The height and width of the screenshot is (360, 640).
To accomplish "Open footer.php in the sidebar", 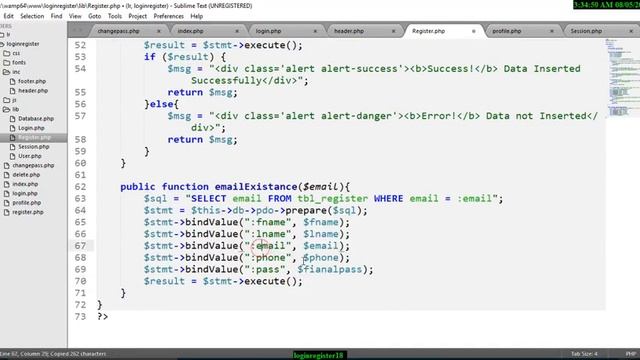I will (32, 81).
